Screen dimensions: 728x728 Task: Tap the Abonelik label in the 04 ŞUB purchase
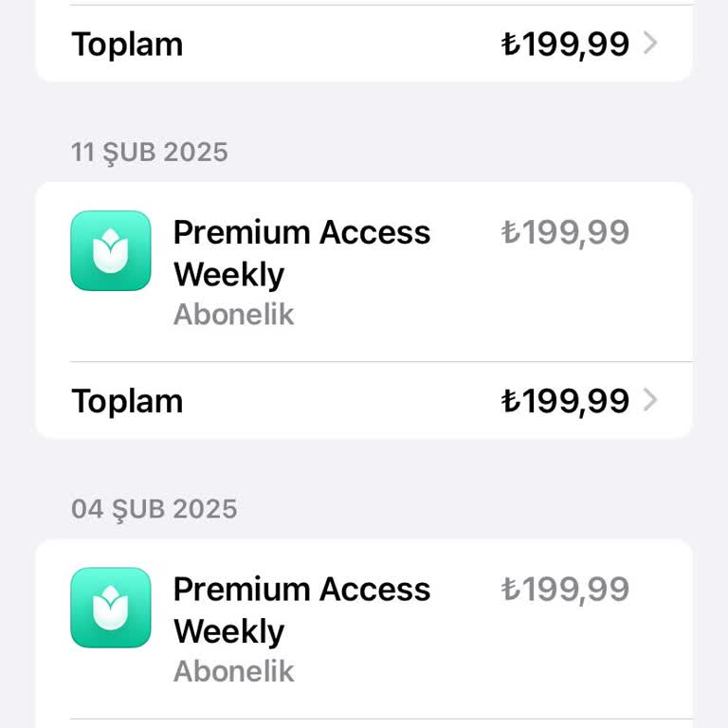[x=233, y=671]
